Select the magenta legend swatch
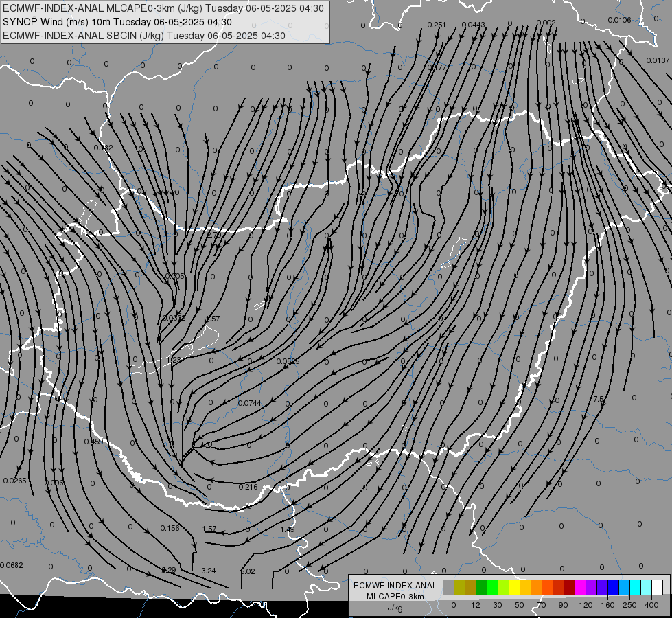Screen dimensions: 672x618 581,587
